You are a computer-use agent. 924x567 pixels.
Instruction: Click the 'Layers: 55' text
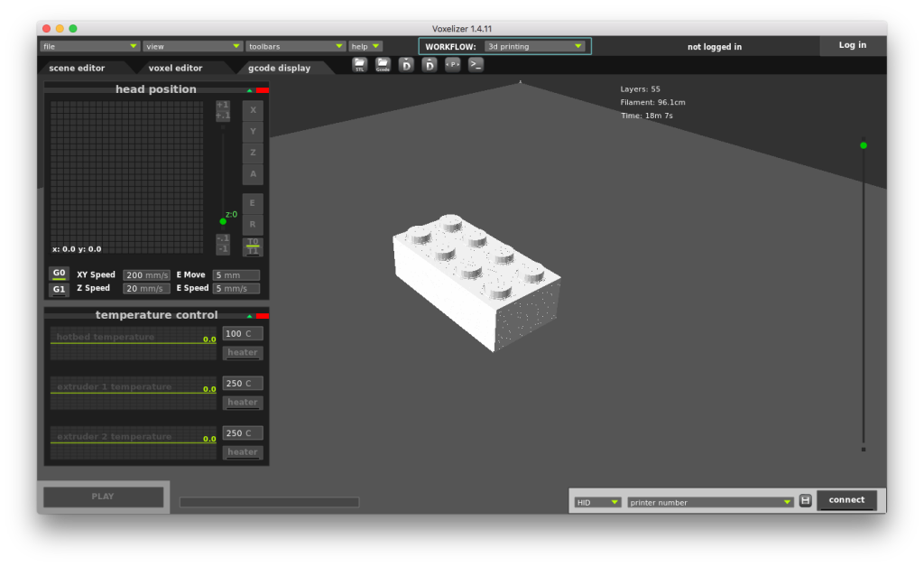(x=640, y=89)
